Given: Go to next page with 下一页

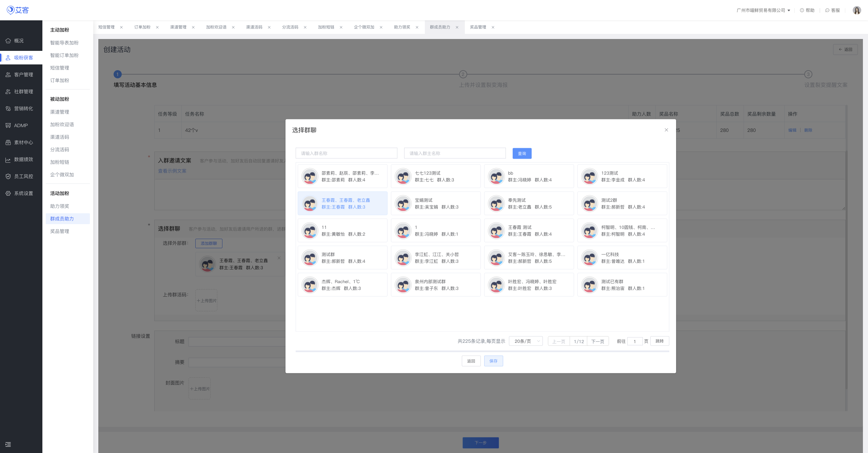Looking at the screenshot, I should tap(598, 341).
